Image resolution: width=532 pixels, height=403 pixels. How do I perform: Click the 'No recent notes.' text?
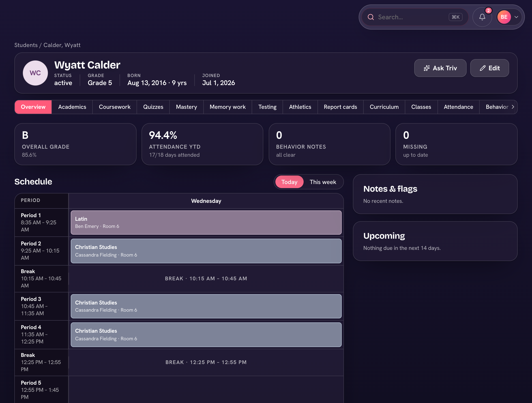coord(383,201)
